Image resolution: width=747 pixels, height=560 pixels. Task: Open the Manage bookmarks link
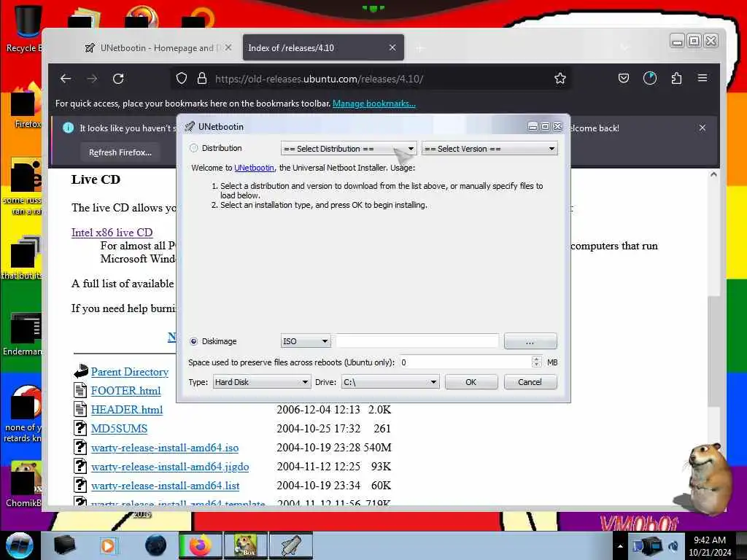(x=374, y=104)
